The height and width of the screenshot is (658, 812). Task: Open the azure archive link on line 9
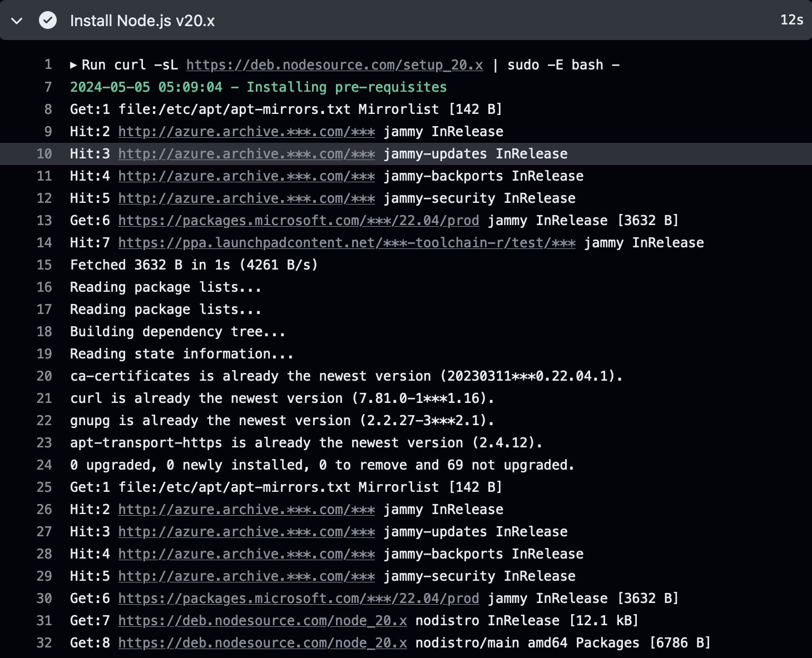(x=246, y=132)
